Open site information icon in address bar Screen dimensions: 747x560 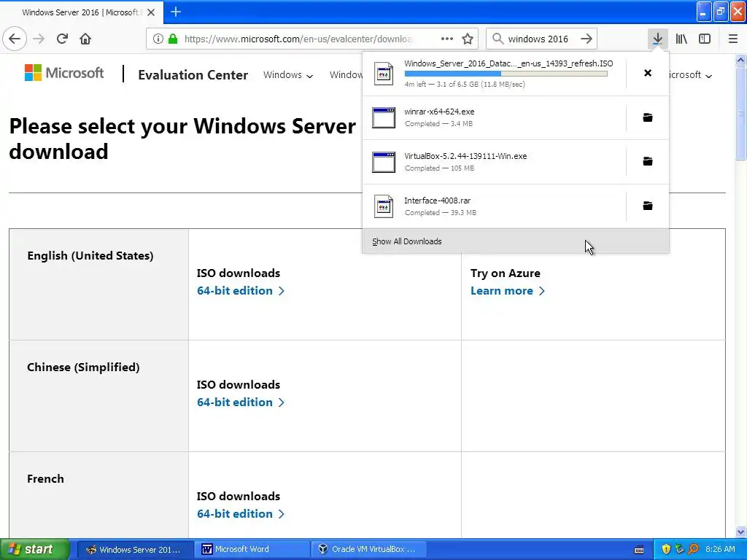click(158, 39)
